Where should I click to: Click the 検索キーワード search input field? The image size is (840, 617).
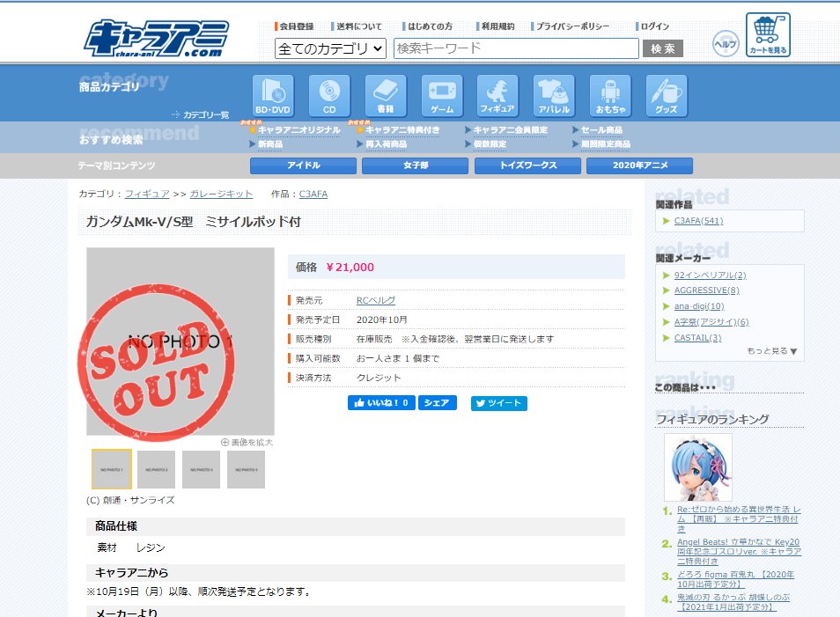tap(516, 48)
